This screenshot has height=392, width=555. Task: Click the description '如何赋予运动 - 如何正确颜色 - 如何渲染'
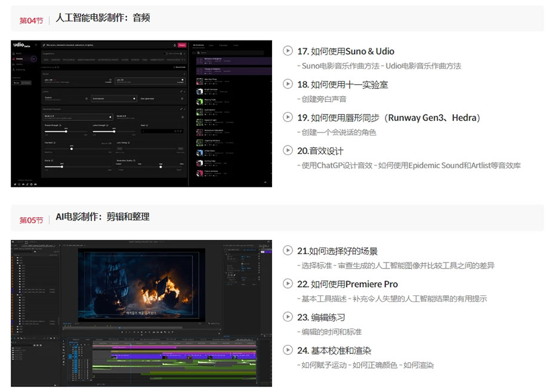click(x=365, y=365)
